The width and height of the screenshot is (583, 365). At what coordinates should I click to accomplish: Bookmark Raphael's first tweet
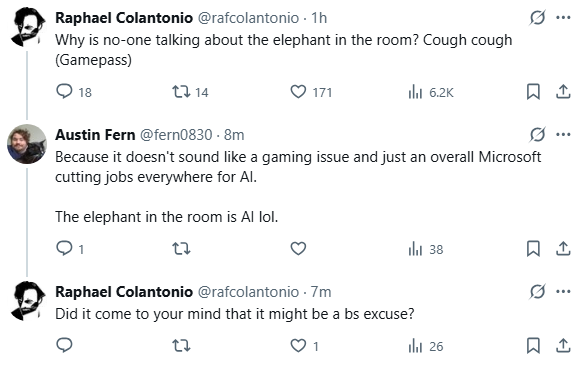533,92
